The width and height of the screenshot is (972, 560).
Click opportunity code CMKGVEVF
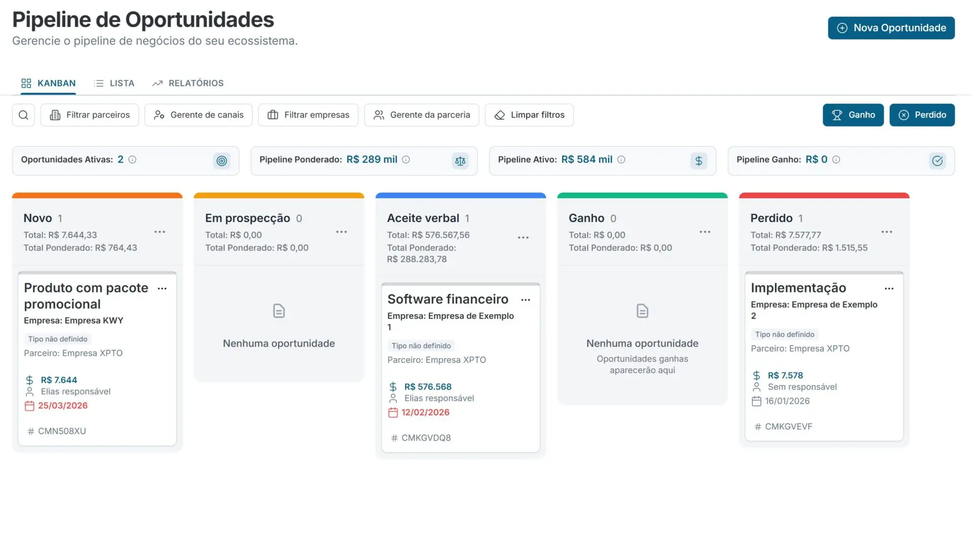tap(788, 427)
